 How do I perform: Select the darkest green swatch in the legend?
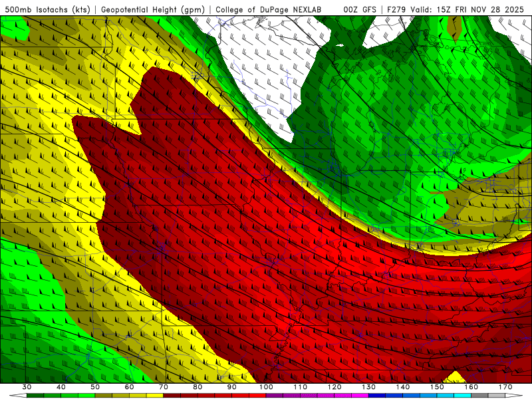35,395
